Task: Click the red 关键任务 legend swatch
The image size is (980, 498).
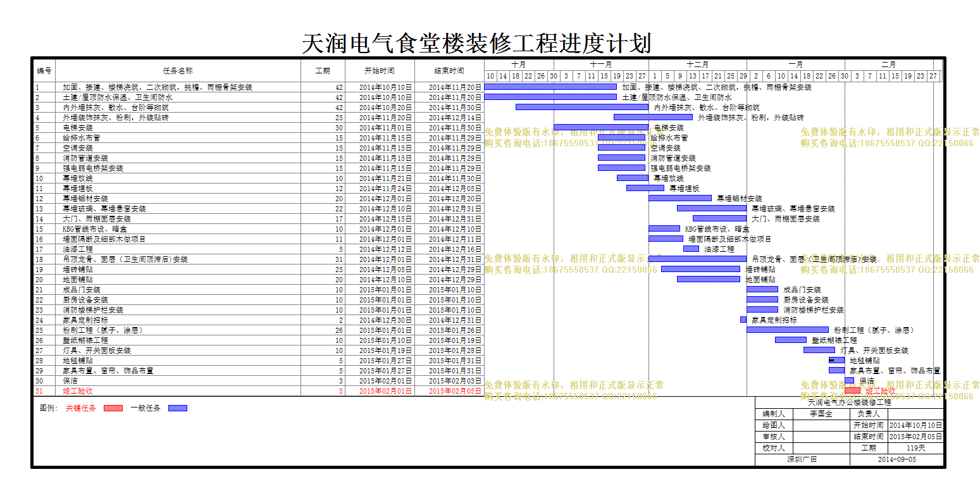Action: tap(113, 408)
